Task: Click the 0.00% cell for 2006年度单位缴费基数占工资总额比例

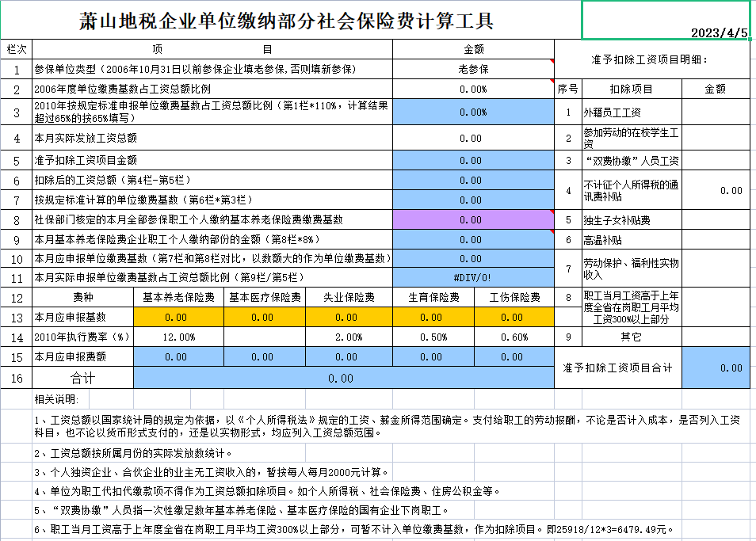Action: coord(473,90)
